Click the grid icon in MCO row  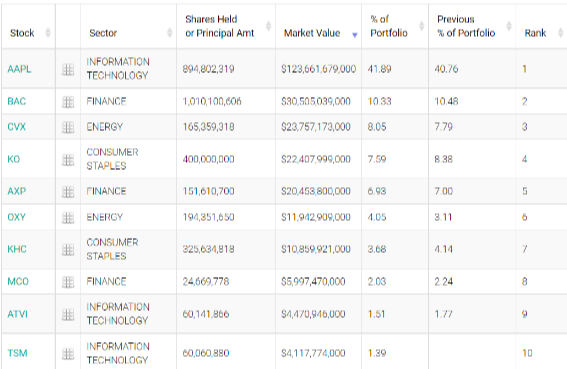tap(68, 282)
